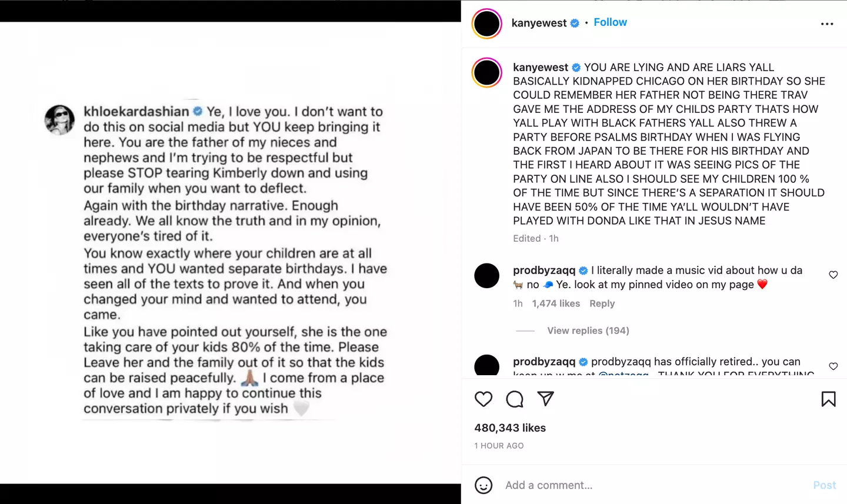This screenshot has height=504, width=847.
Task: Click kanyewest's verified badge
Action: pos(574,22)
